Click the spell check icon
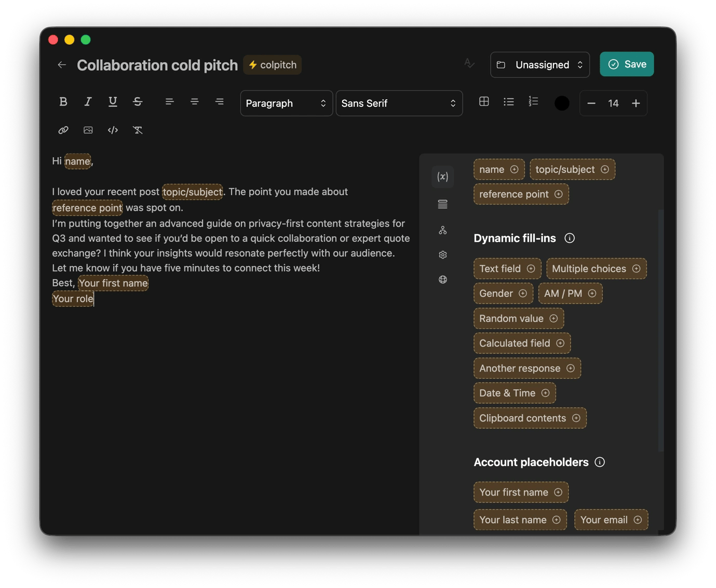Viewport: 716px width, 588px height. pos(469,64)
